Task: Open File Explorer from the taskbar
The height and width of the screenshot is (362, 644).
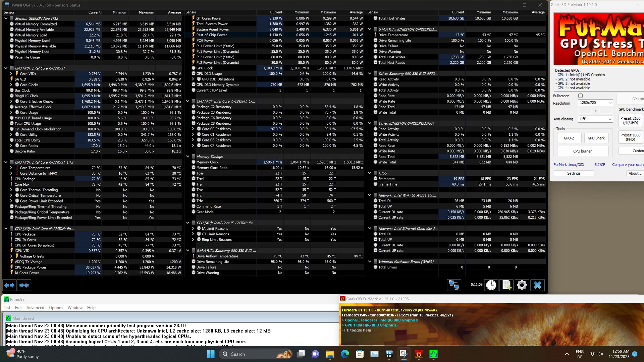Action: coord(330,354)
